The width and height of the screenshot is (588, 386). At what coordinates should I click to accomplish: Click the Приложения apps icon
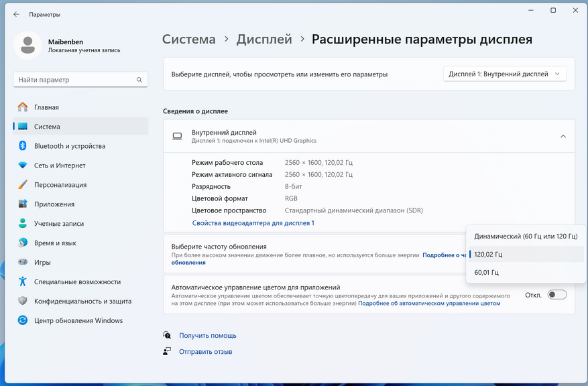point(23,204)
